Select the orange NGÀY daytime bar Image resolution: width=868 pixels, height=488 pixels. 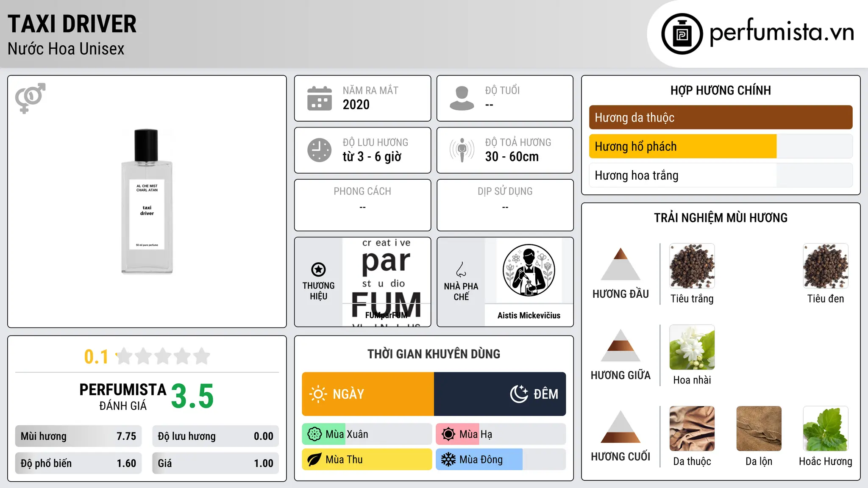coord(368,394)
